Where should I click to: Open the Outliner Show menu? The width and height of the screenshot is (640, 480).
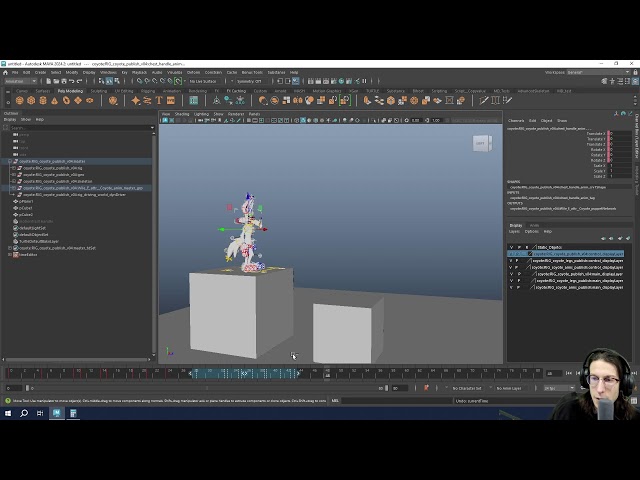(26, 120)
